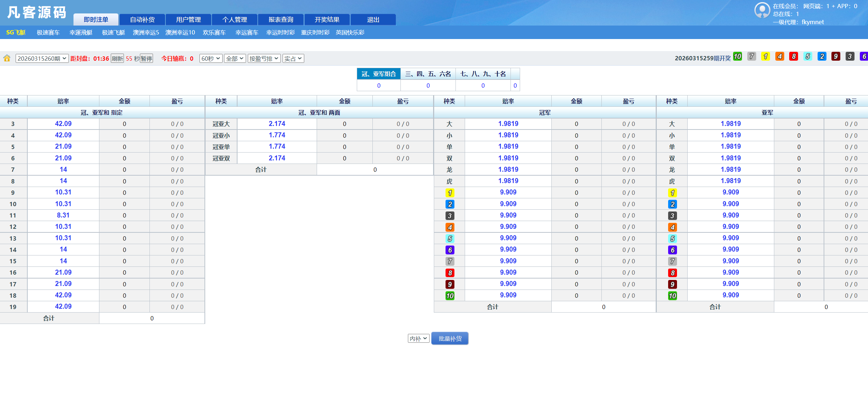
Task: Click the purple ball 6 in draw results
Action: pos(864,56)
